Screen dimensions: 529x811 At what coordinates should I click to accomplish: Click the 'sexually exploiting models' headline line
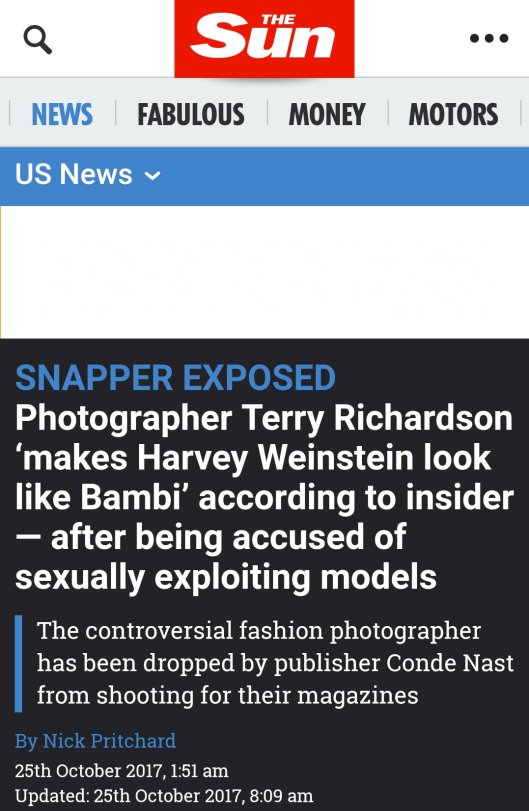225,577
